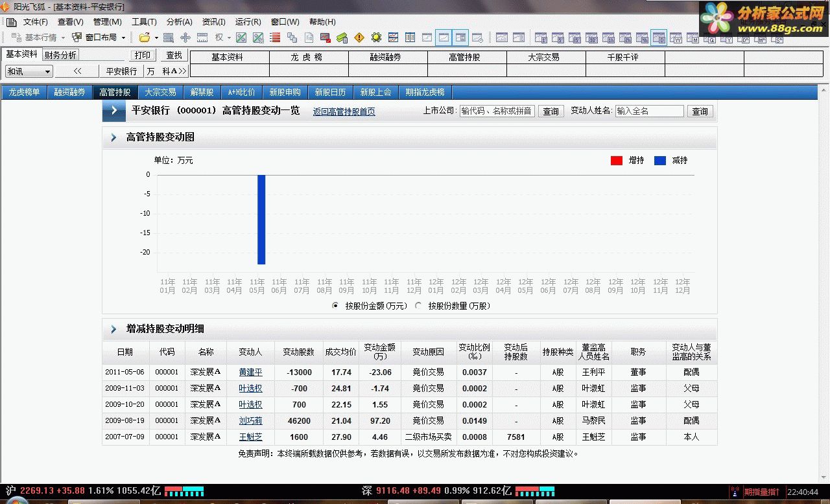Click the 打印 button

143,56
